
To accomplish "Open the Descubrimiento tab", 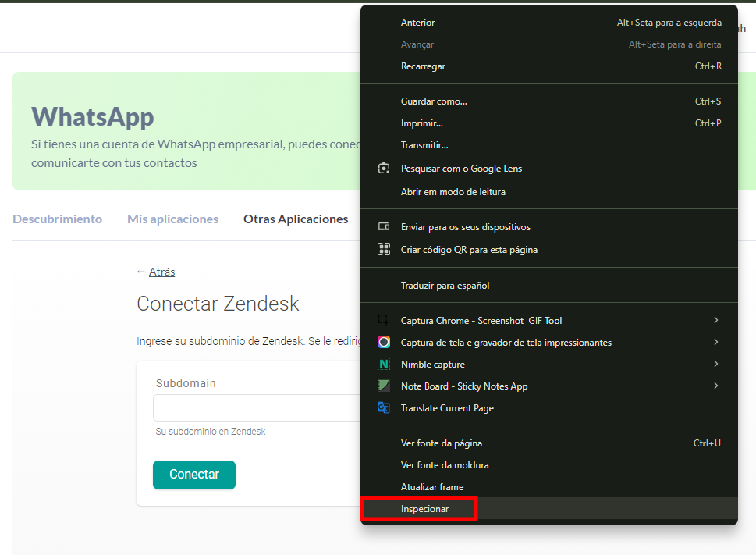I will click(x=57, y=219).
